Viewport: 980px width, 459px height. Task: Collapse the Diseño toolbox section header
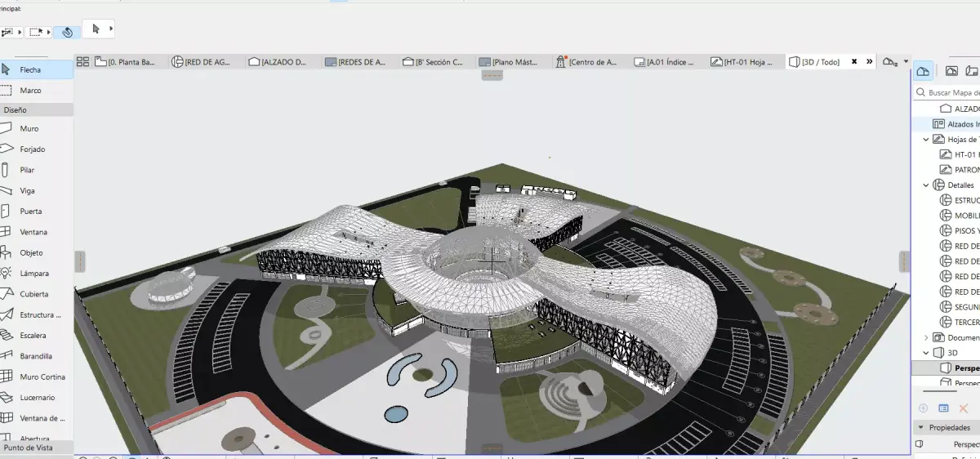[37, 109]
